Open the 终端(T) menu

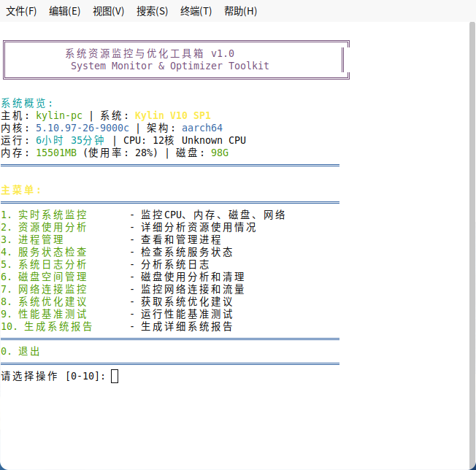[x=196, y=11]
